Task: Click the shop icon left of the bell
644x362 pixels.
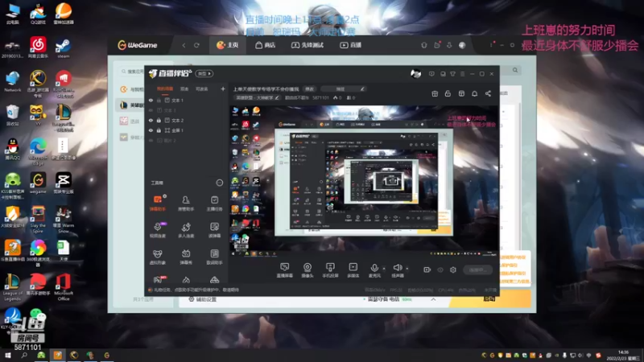Action: (461, 93)
